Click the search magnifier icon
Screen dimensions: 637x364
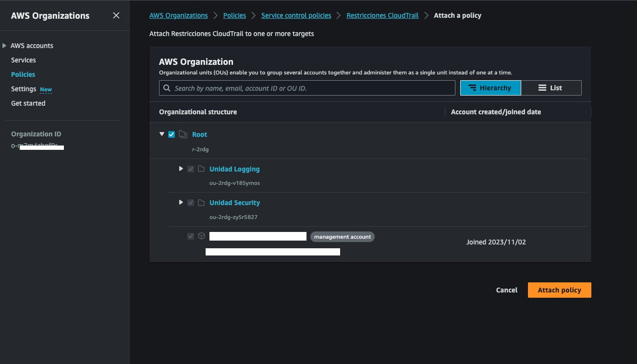(x=167, y=88)
